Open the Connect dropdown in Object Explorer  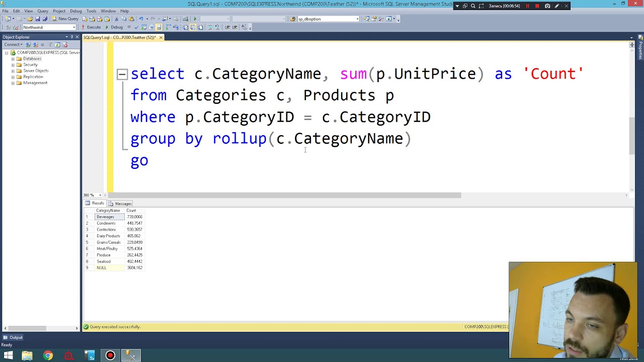(14, 45)
